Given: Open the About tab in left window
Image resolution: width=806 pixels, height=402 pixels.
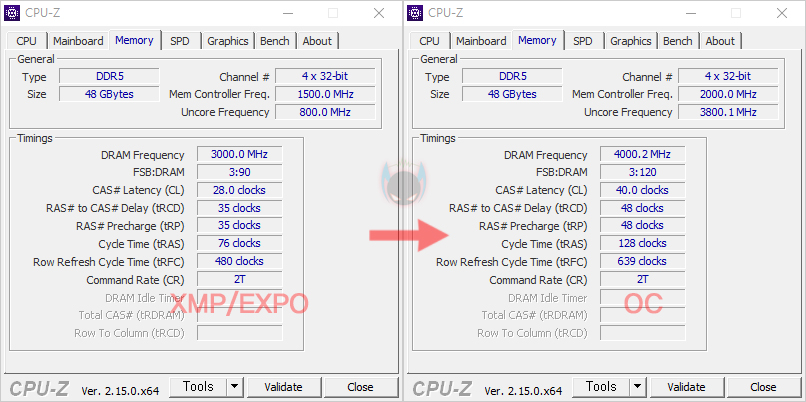Looking at the screenshot, I should (317, 41).
